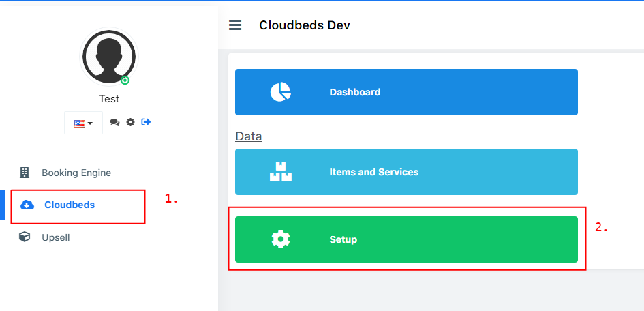Open the language flag dropdown
Image resolution: width=644 pixels, height=311 pixels.
(83, 123)
